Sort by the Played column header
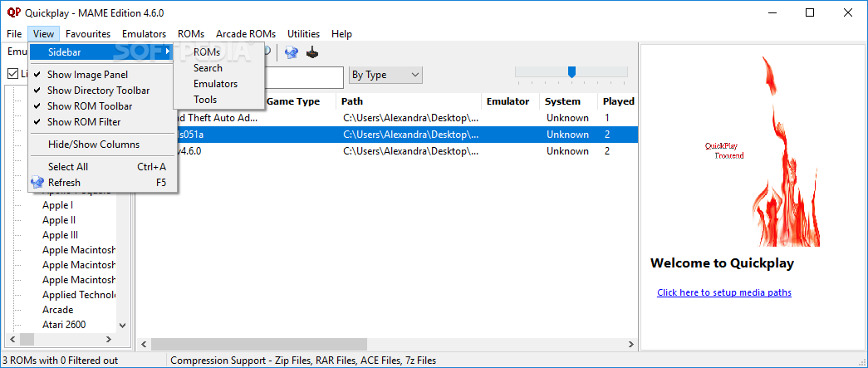This screenshot has height=368, width=868. (618, 101)
